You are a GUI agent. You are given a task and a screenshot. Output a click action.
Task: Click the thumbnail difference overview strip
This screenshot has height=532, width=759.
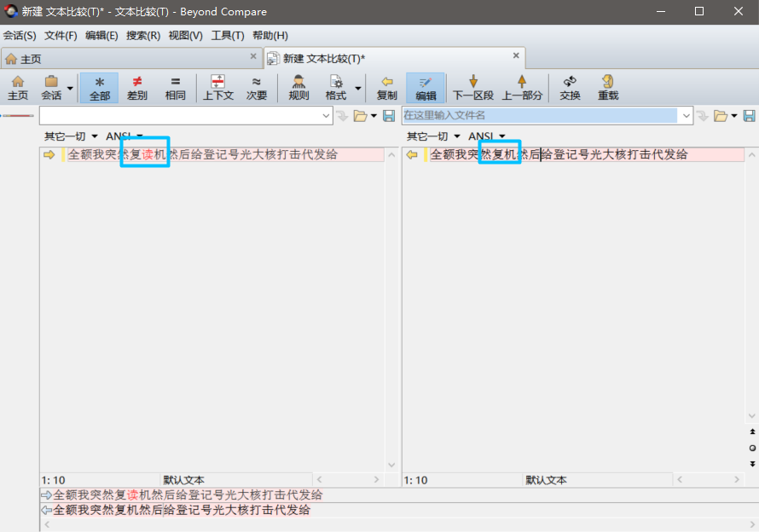18,116
